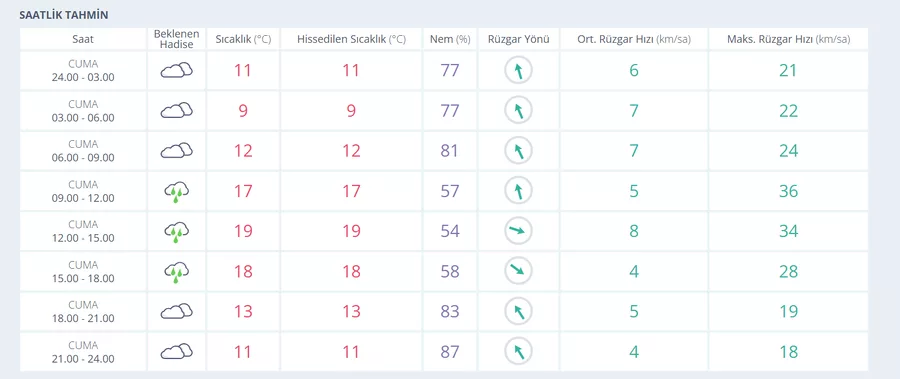Click the wind direction arrow for 15.00 - 18.00

[518, 272]
